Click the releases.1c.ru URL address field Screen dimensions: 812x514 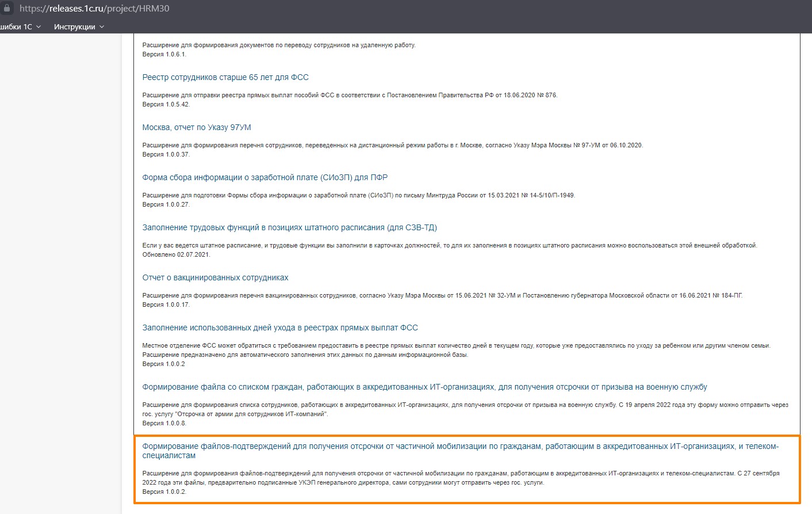click(x=94, y=9)
